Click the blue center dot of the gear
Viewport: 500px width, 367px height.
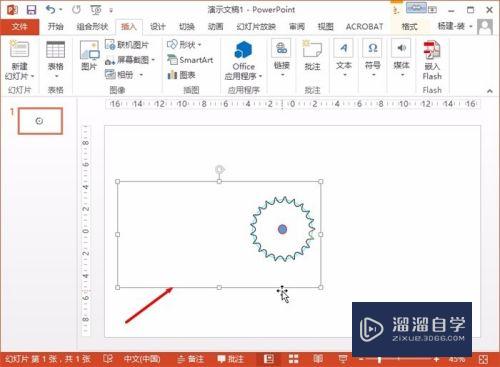click(282, 229)
